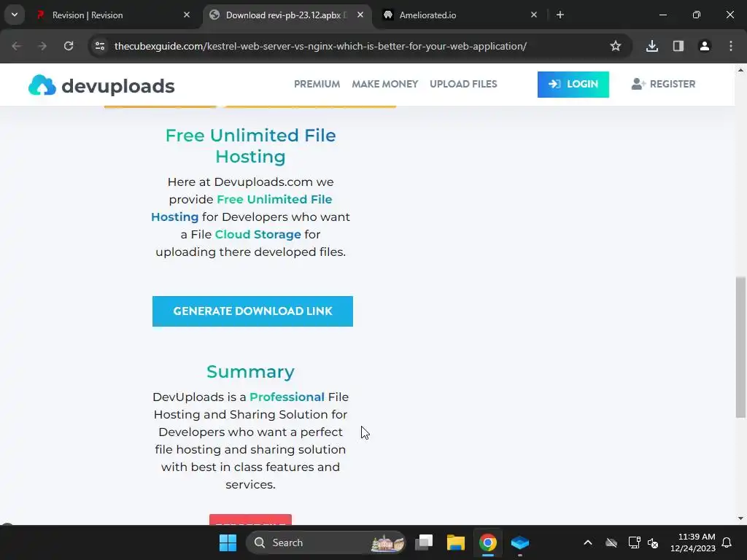
Task: Open the notifications bell icon
Action: pos(727,542)
